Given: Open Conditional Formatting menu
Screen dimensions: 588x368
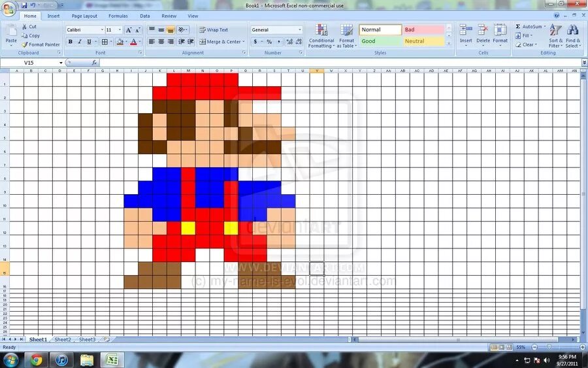Looking at the screenshot, I should [321, 36].
